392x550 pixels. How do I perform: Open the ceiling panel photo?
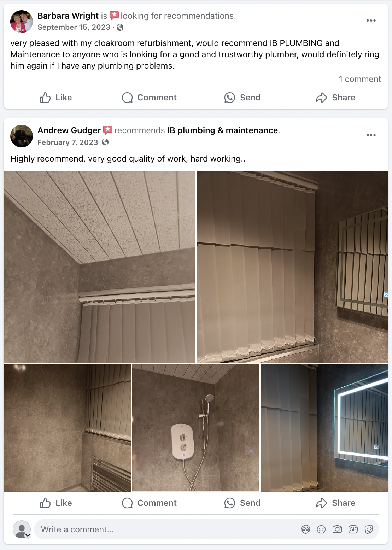99,267
